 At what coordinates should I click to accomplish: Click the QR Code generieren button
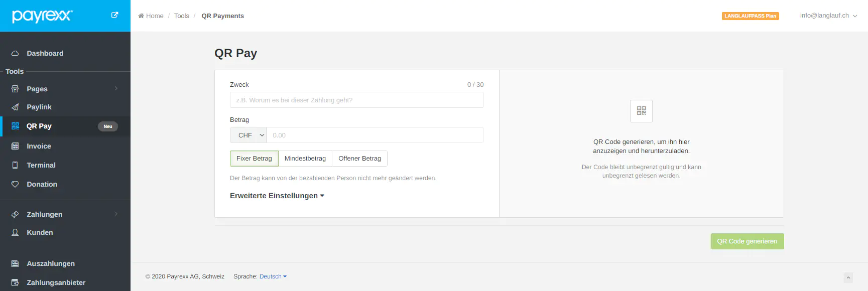[x=747, y=241]
